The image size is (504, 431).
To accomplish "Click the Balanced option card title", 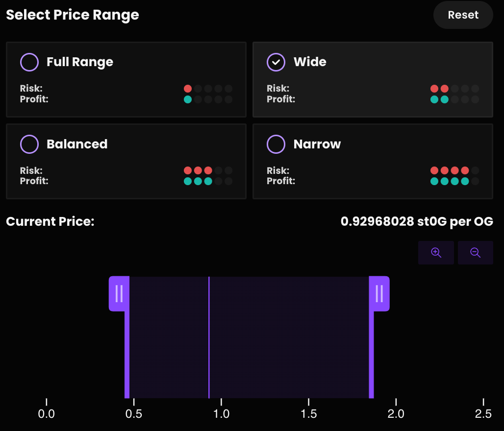I will coord(77,144).
